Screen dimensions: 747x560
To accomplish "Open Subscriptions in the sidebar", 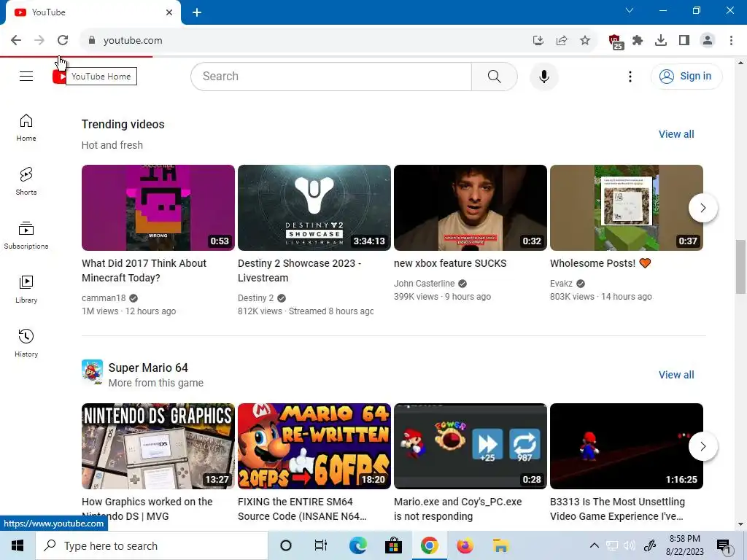I will click(26, 236).
